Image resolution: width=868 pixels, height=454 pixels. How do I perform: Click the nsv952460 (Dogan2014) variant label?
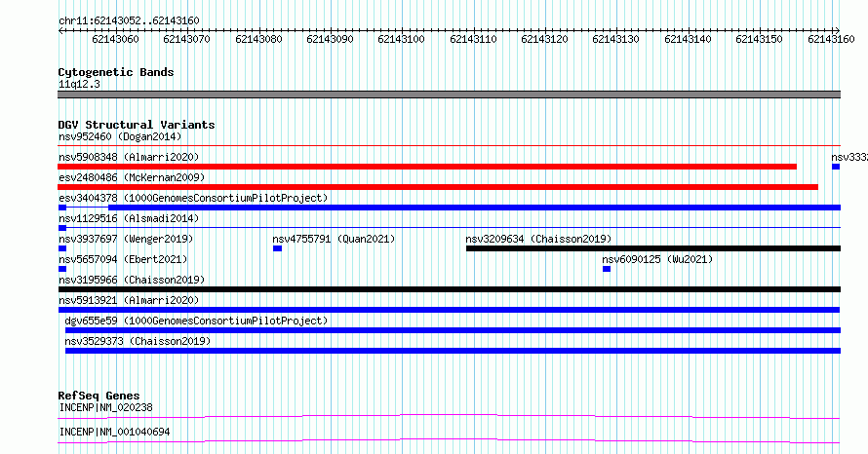tap(120, 136)
